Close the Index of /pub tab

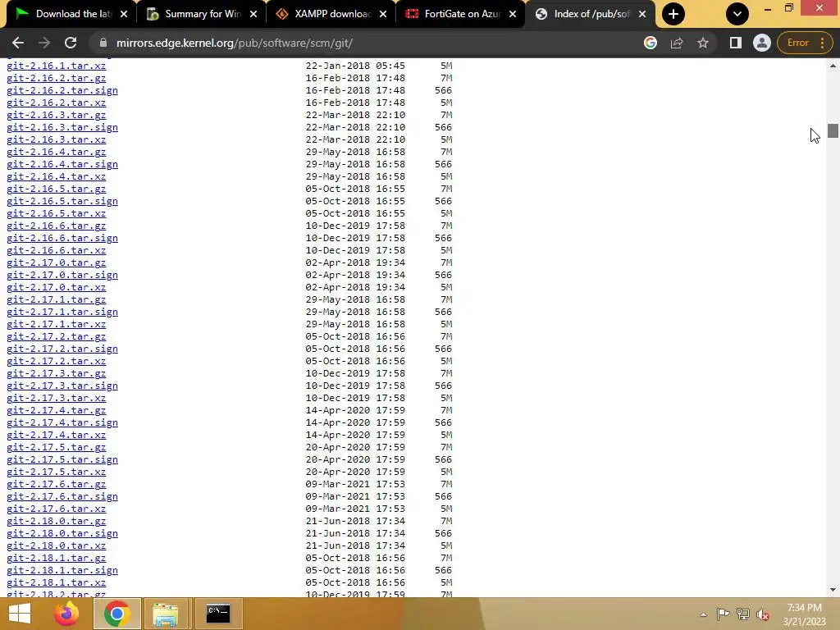point(642,14)
